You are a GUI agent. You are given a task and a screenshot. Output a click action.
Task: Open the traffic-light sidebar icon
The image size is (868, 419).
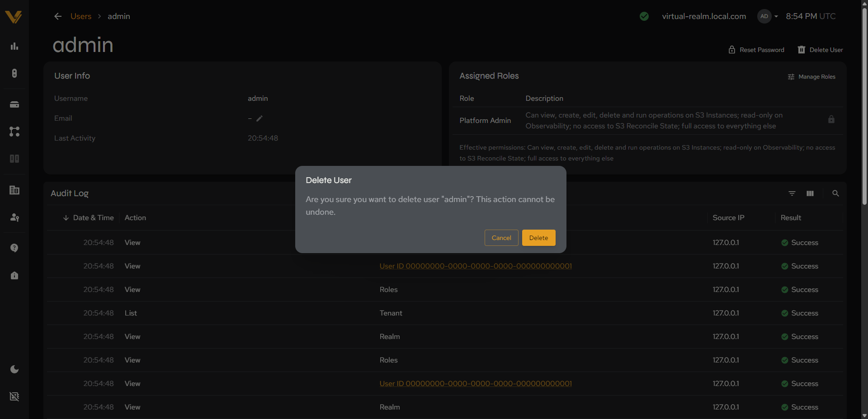click(14, 73)
